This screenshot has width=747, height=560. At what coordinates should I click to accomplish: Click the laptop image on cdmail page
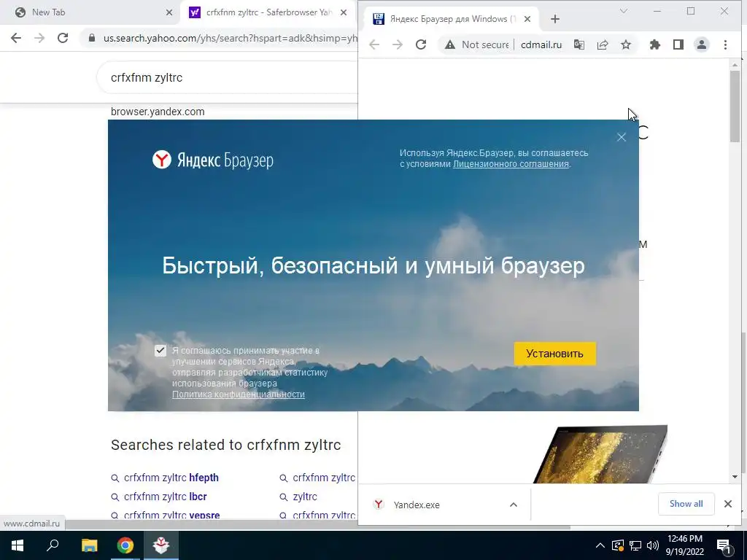pyautogui.click(x=600, y=454)
